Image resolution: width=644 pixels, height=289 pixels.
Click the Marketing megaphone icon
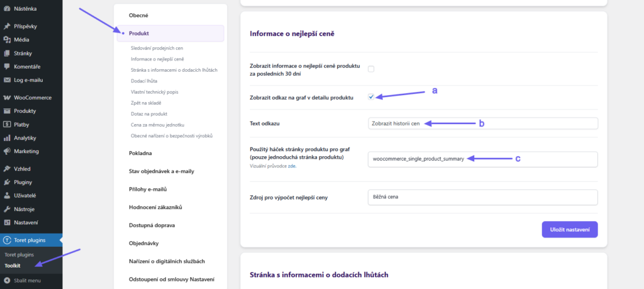point(6,151)
